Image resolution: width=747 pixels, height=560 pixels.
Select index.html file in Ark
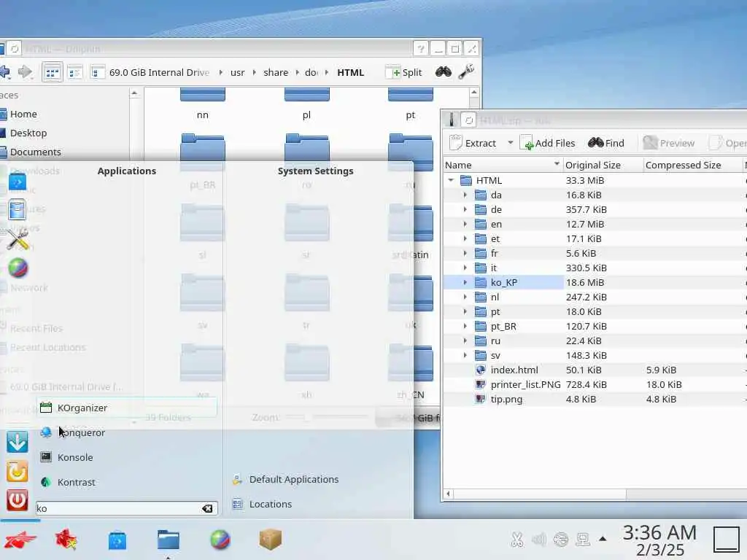pos(595,370)
